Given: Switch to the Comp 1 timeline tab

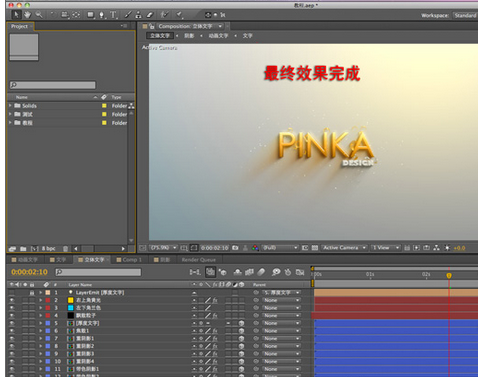Looking at the screenshot, I should tap(129, 260).
